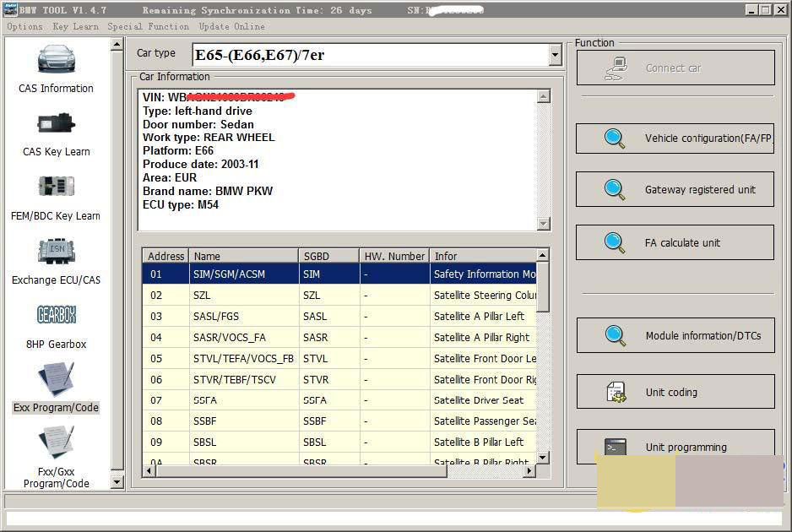Click module table scroll down arrow
The height and width of the screenshot is (532, 792).
pyautogui.click(x=542, y=458)
